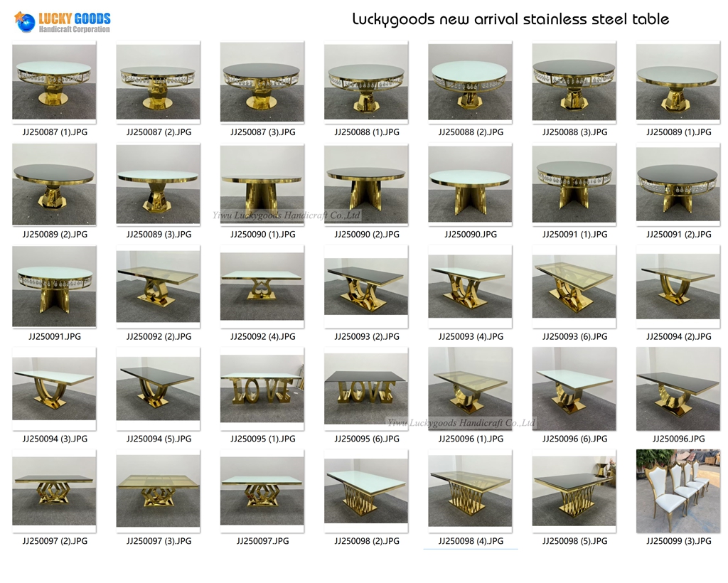Select the JJ250093 (6).JPG glass table thumbnail
The image size is (728, 583).
click(x=574, y=288)
